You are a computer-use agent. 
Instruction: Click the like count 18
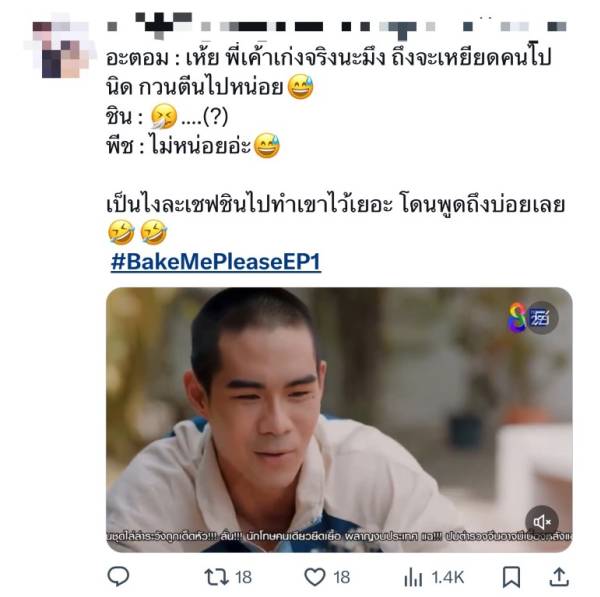click(341, 577)
